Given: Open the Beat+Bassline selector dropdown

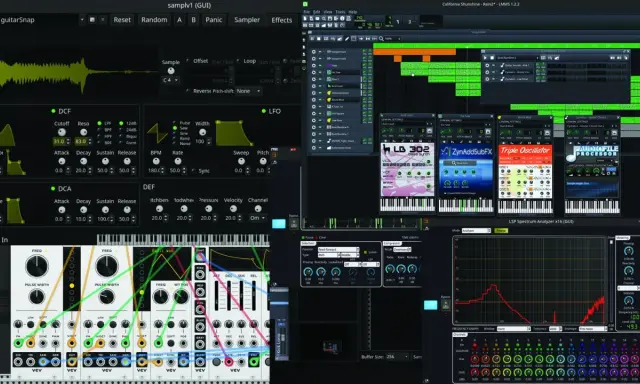Looking at the screenshot, I should (x=518, y=58).
